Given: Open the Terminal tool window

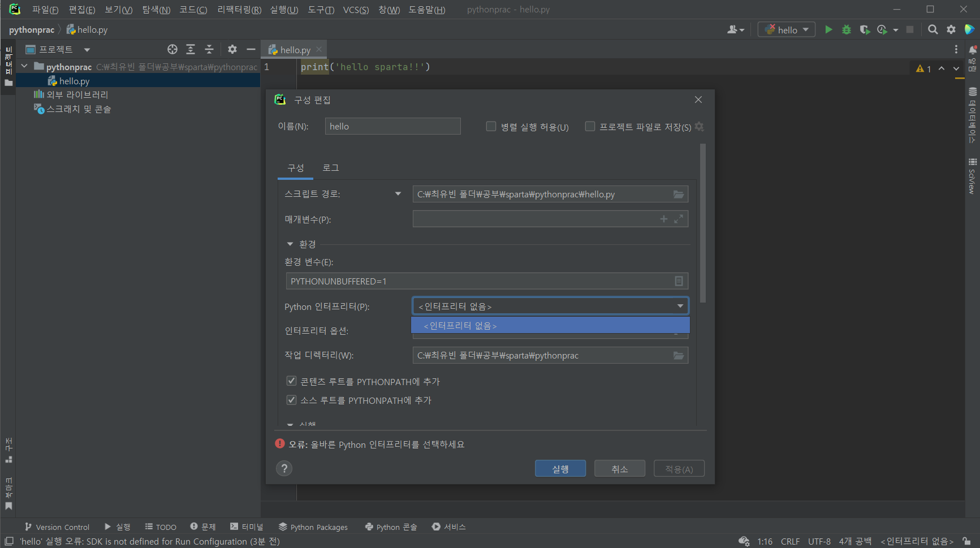Looking at the screenshot, I should pos(247,527).
